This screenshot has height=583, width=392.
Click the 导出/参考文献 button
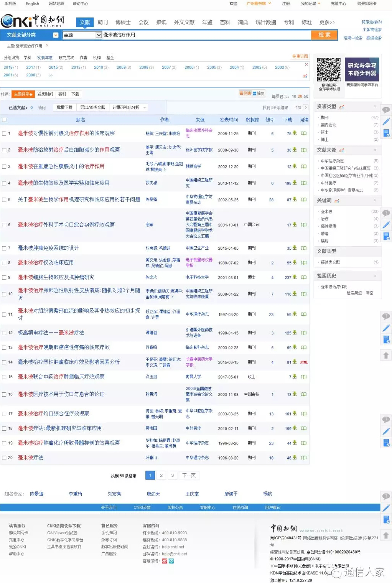click(92, 107)
